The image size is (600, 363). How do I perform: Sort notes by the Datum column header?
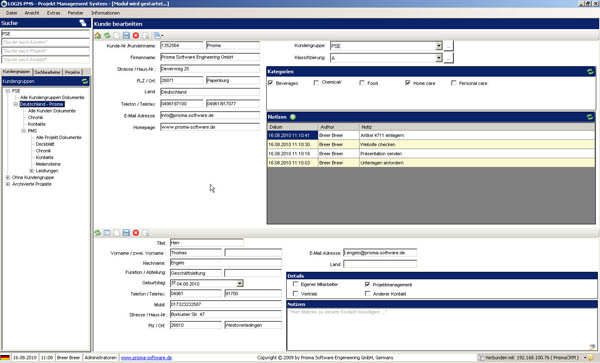pos(292,127)
